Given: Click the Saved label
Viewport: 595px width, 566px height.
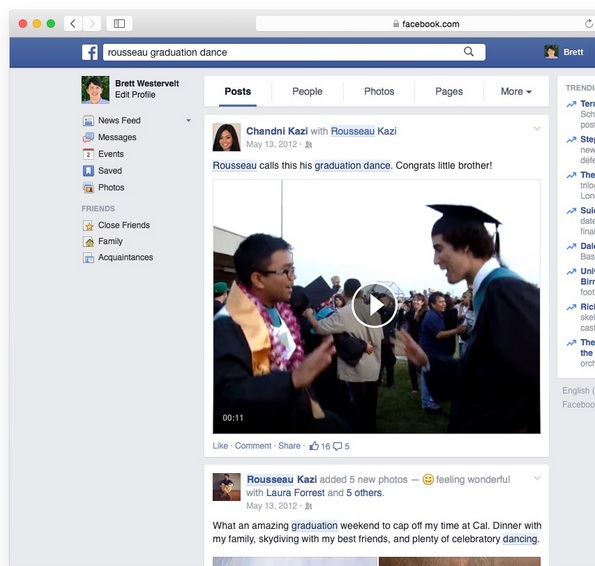Looking at the screenshot, I should tap(110, 171).
